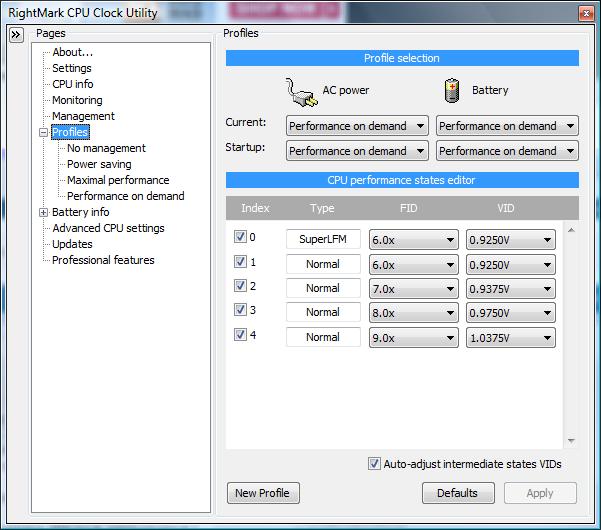Open the Startup AC power profile dropdown
This screenshot has width=601, height=530.
[357, 151]
